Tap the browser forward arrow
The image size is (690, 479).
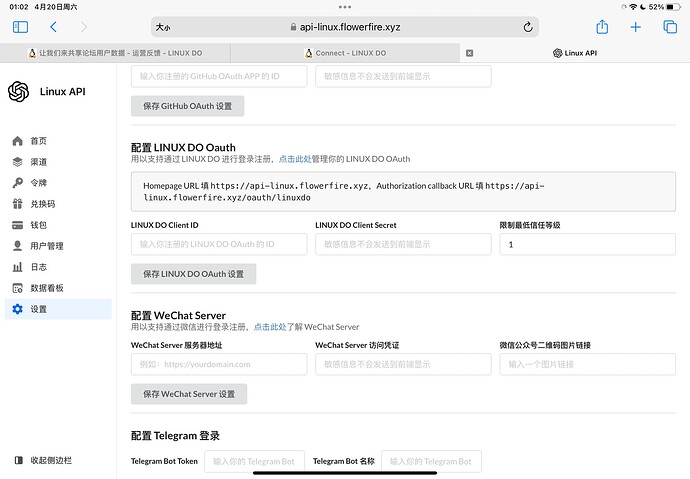point(84,27)
